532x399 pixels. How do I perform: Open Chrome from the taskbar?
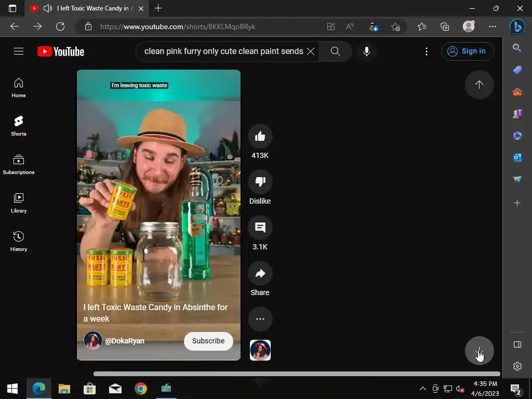click(x=140, y=389)
